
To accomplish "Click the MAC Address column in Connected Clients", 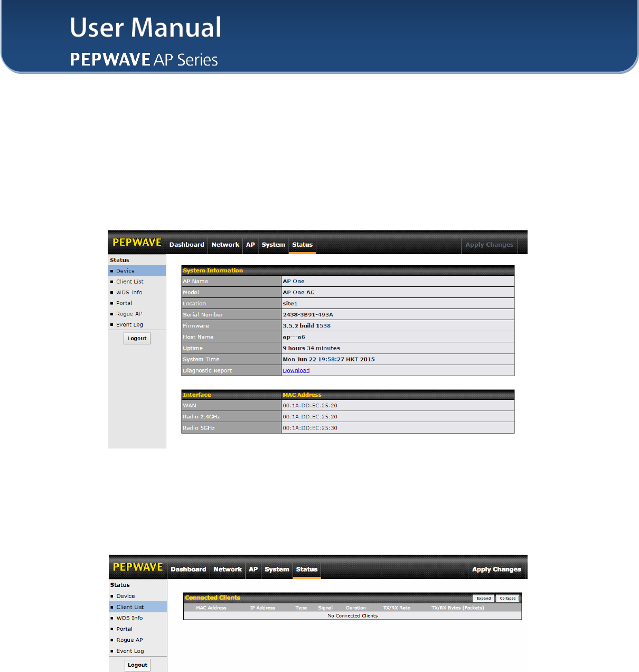I will coord(211,608).
